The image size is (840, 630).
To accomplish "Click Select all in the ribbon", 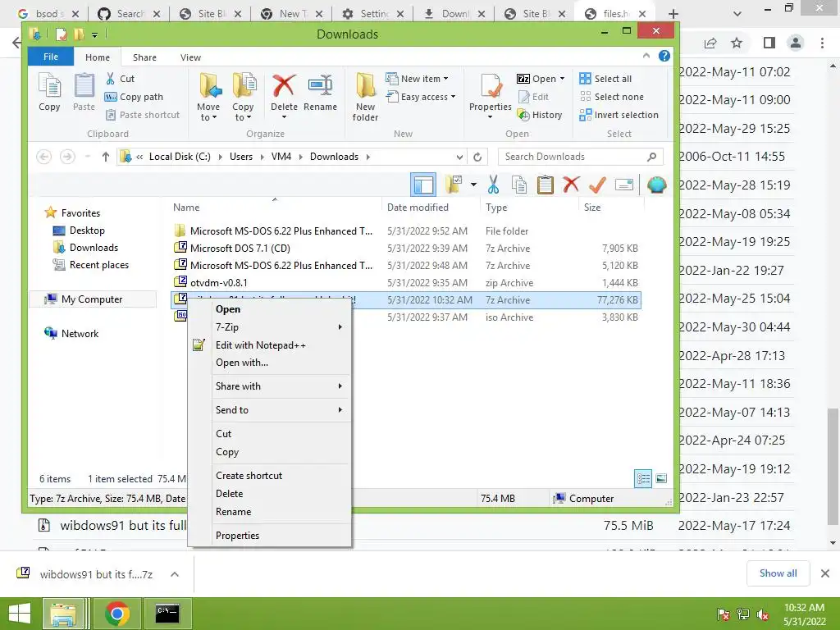I will click(x=606, y=79).
